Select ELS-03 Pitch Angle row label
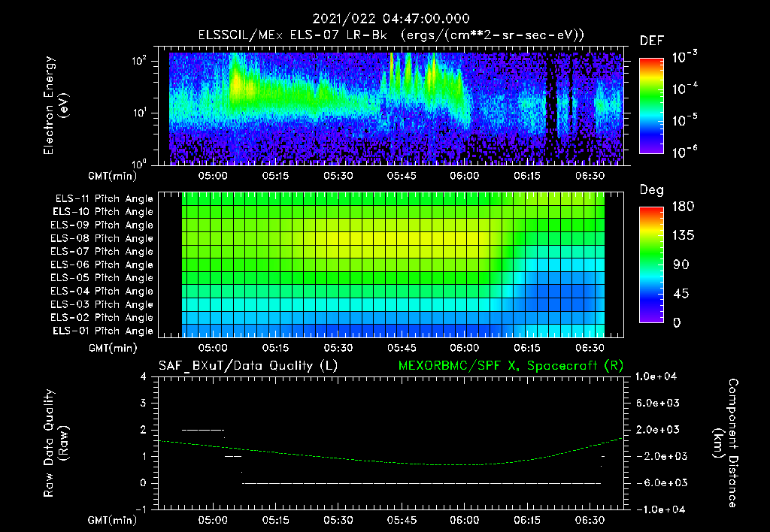The height and width of the screenshot is (532, 770). [x=102, y=304]
